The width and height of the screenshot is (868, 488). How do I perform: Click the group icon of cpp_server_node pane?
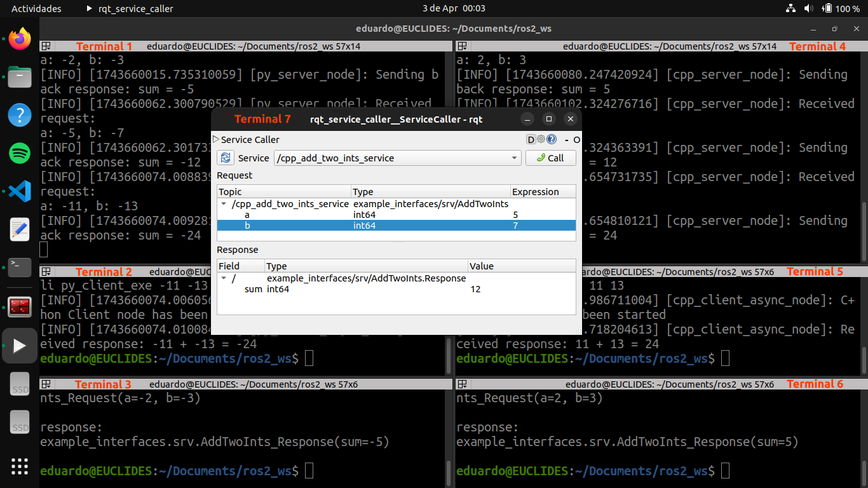463,46
